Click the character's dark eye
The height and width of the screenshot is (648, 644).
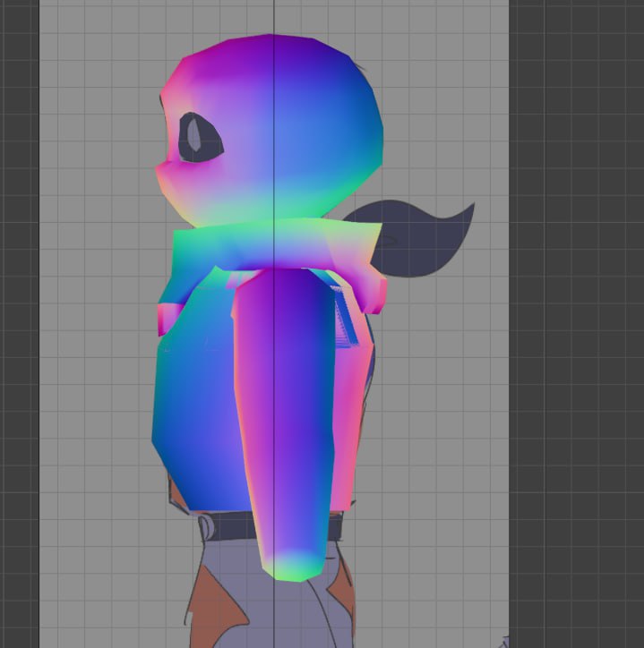[x=201, y=137]
